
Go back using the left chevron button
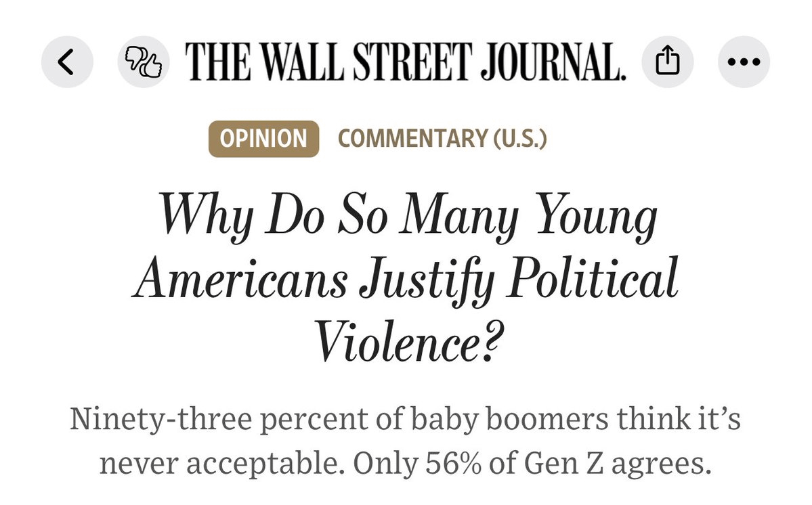pos(67,62)
